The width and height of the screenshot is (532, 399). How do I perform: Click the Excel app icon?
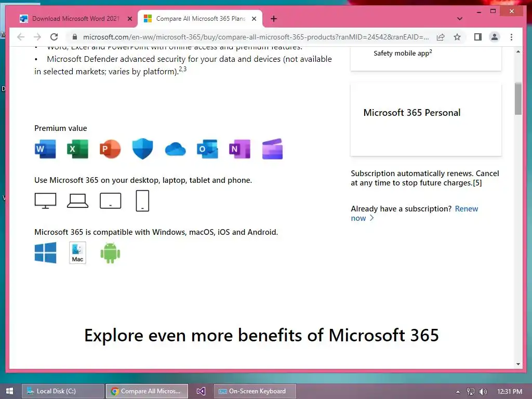78,149
